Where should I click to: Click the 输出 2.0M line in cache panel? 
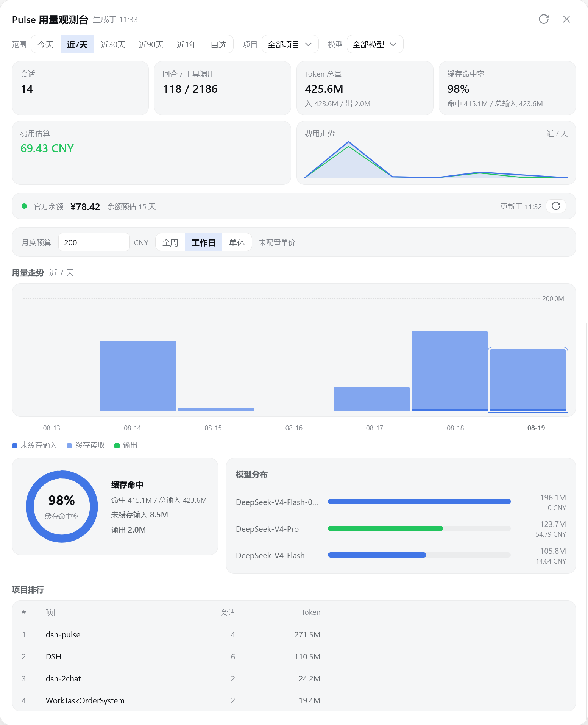point(128,530)
